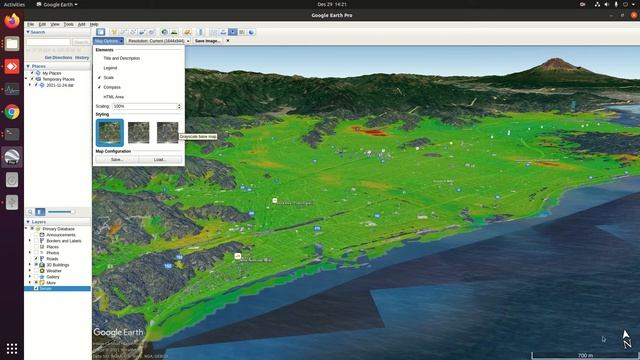The height and width of the screenshot is (360, 640).
Task: Click the Save Image... button
Action: (207, 41)
